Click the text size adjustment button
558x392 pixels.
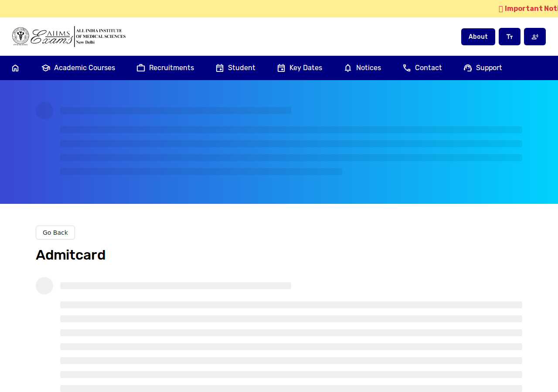tap(509, 37)
